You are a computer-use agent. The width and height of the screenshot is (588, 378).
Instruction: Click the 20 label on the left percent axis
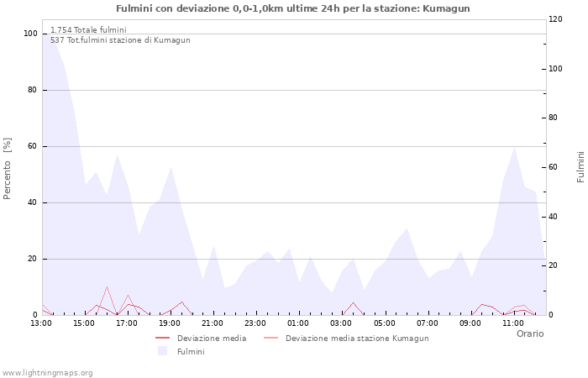click(32, 259)
